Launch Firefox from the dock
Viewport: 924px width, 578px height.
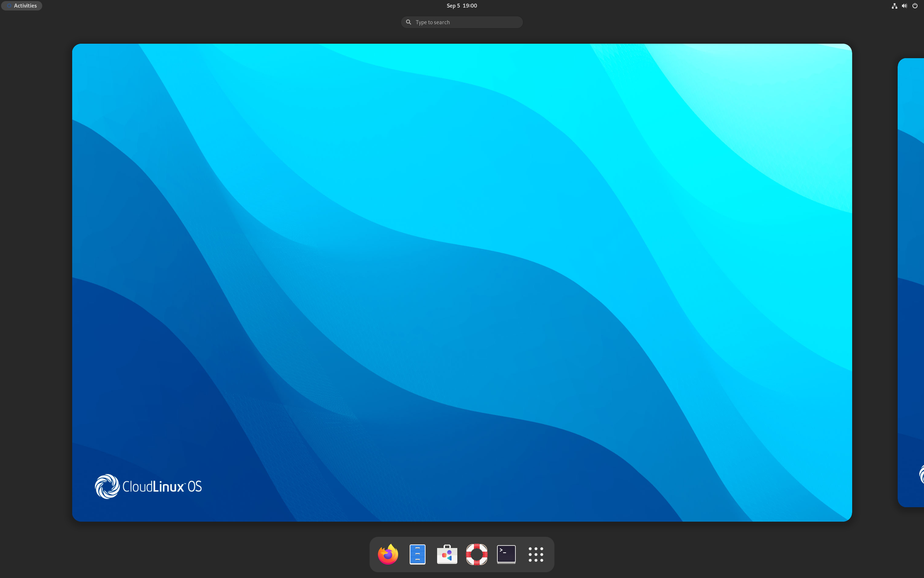coord(388,554)
